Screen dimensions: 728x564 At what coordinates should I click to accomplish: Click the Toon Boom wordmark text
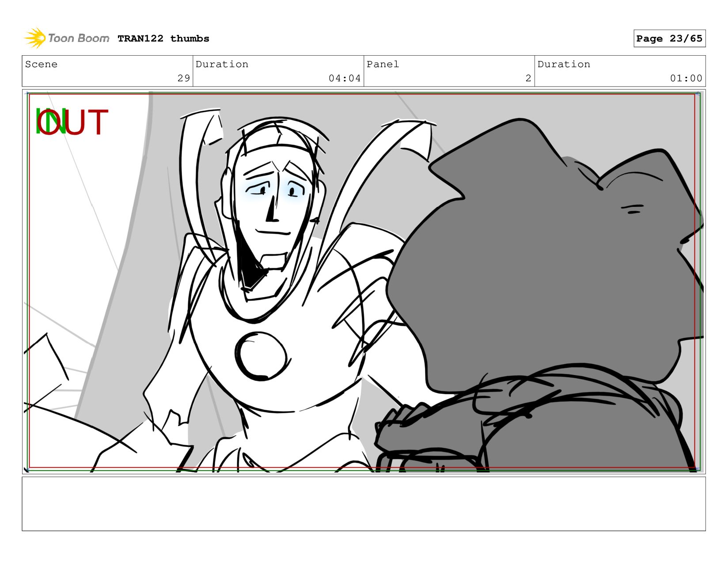pyautogui.click(x=78, y=38)
